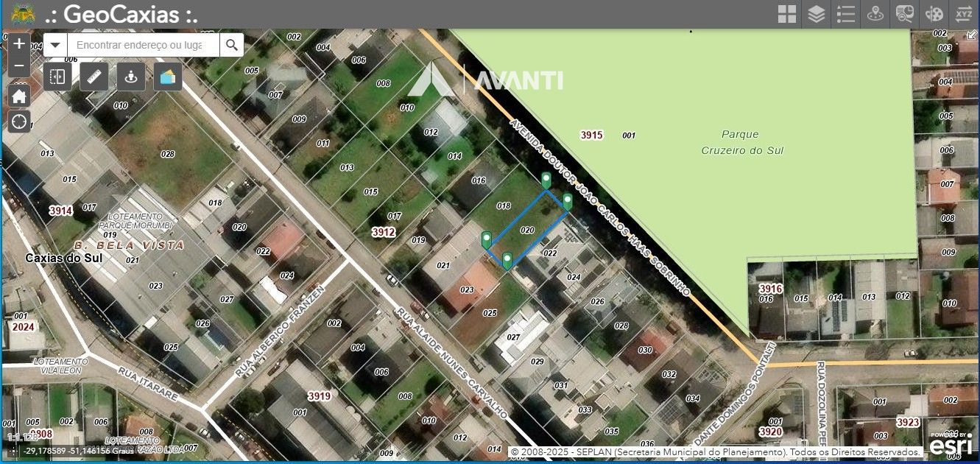
Task: Return to the default home extent
Action: tap(19, 96)
